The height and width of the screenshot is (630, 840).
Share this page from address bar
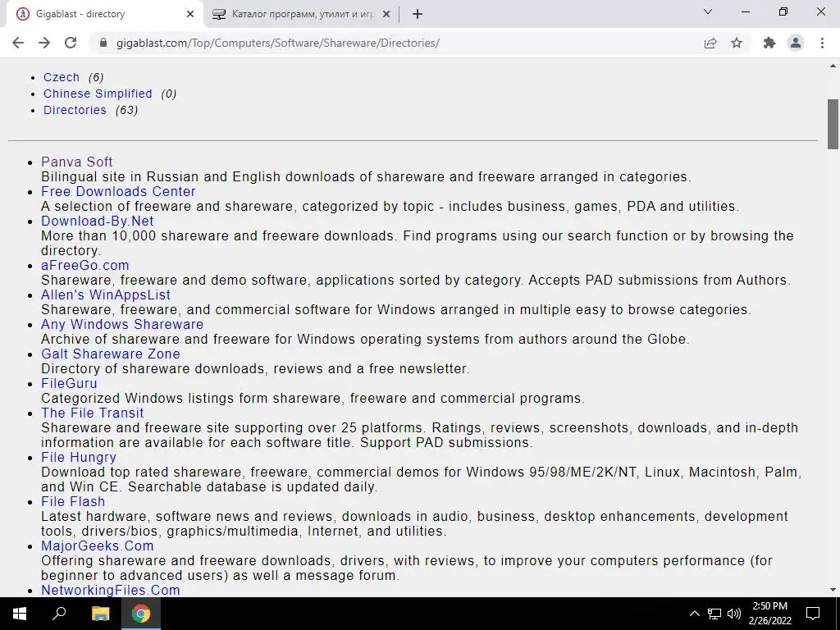click(710, 43)
